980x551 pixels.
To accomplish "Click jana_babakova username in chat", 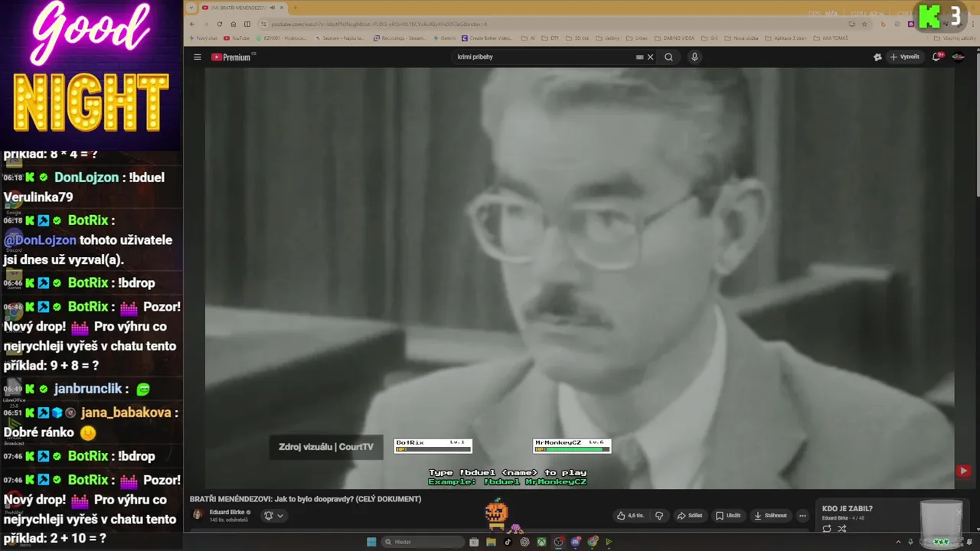I will tap(126, 412).
